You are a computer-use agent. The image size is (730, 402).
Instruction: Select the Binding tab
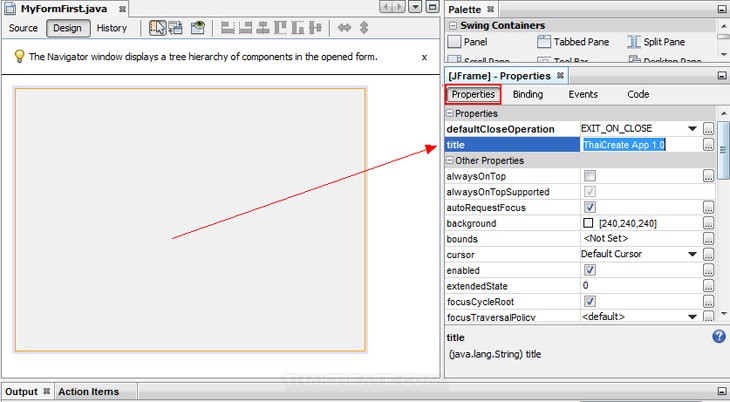[527, 94]
